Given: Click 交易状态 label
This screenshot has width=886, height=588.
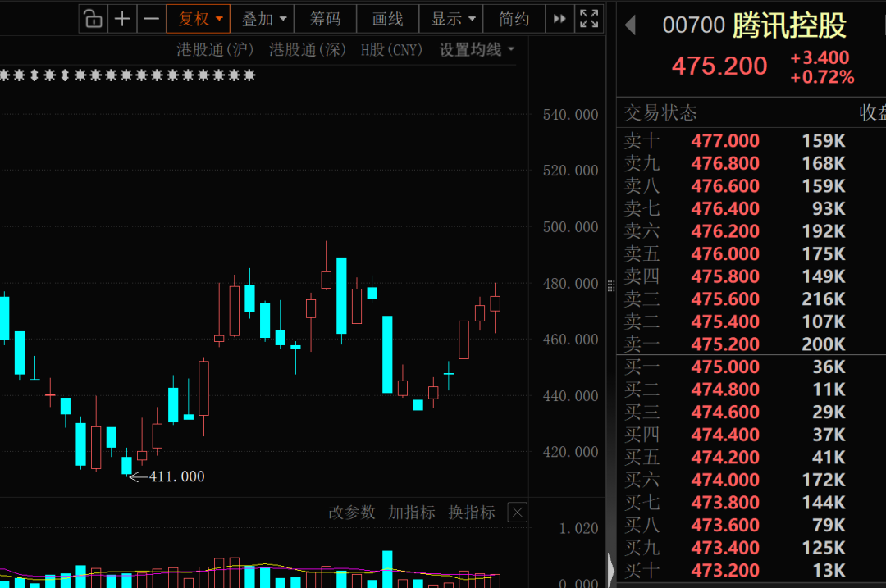Looking at the screenshot, I should click(x=660, y=113).
